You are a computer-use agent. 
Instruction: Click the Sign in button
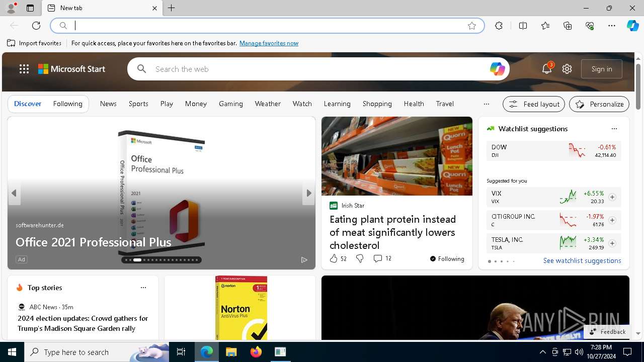coord(602,69)
